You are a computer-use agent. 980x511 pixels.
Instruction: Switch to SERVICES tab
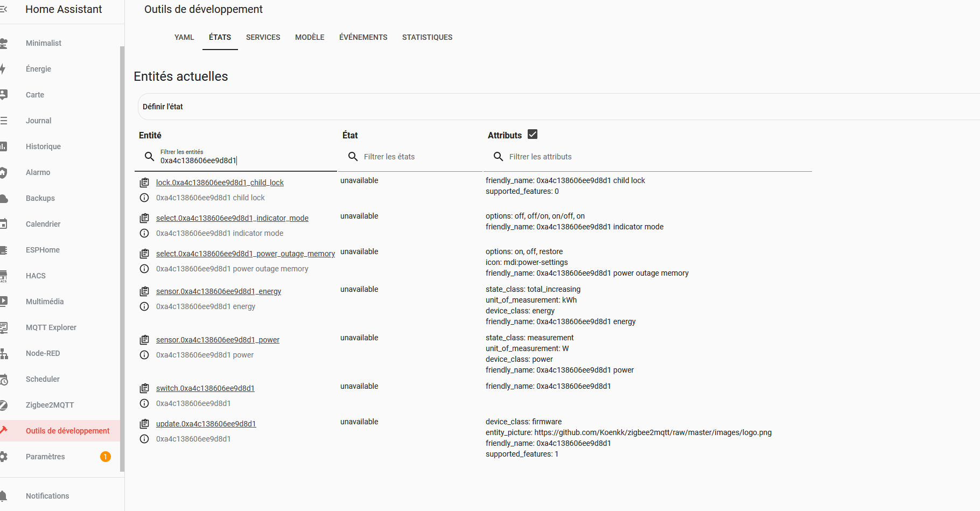coord(263,37)
